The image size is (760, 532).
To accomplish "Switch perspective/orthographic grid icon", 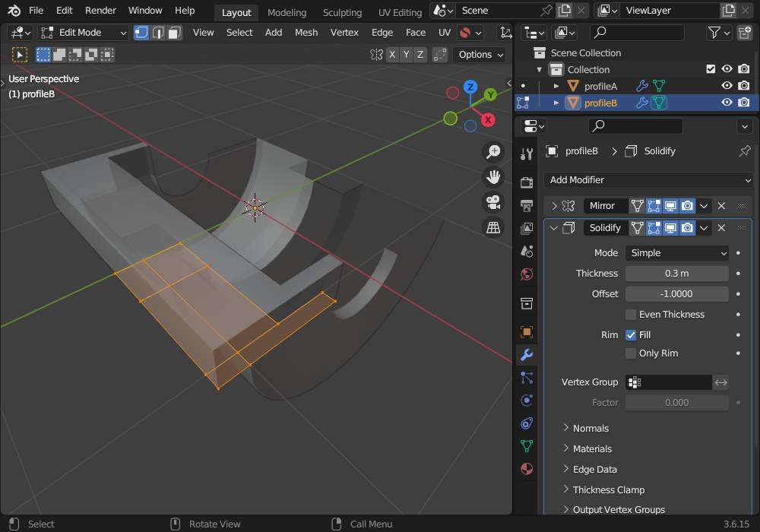I will point(493,227).
